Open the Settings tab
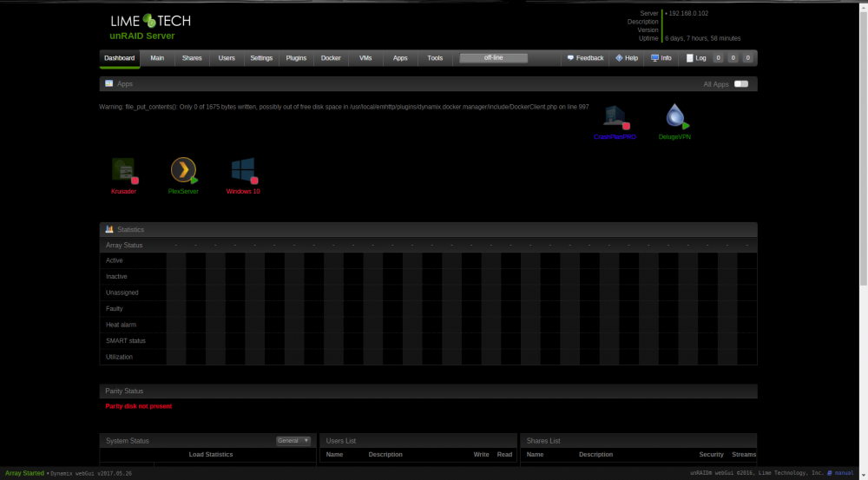This screenshot has width=868, height=480. (261, 58)
